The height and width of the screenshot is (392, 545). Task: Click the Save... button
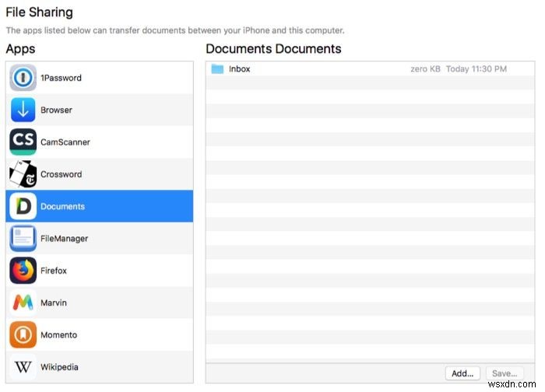[x=505, y=373]
